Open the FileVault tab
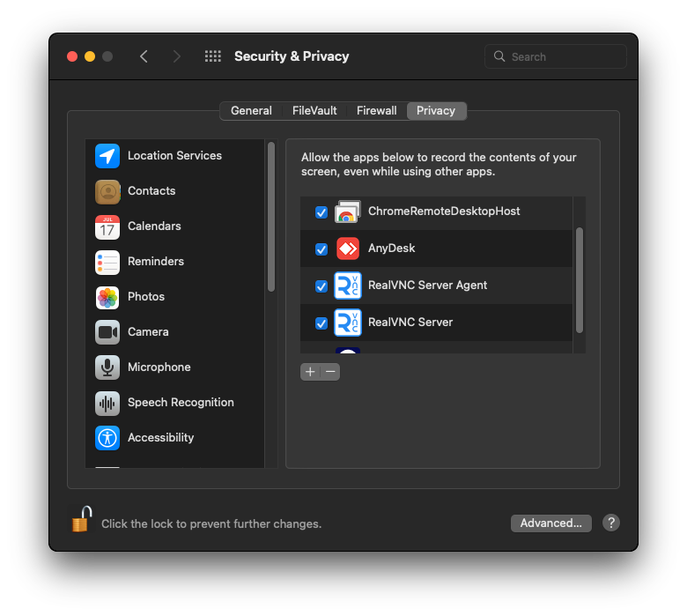This screenshot has height=616, width=687. (x=314, y=111)
